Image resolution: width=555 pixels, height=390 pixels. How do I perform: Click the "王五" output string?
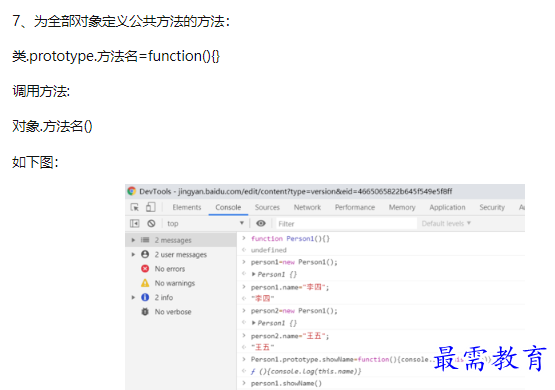pos(263,347)
